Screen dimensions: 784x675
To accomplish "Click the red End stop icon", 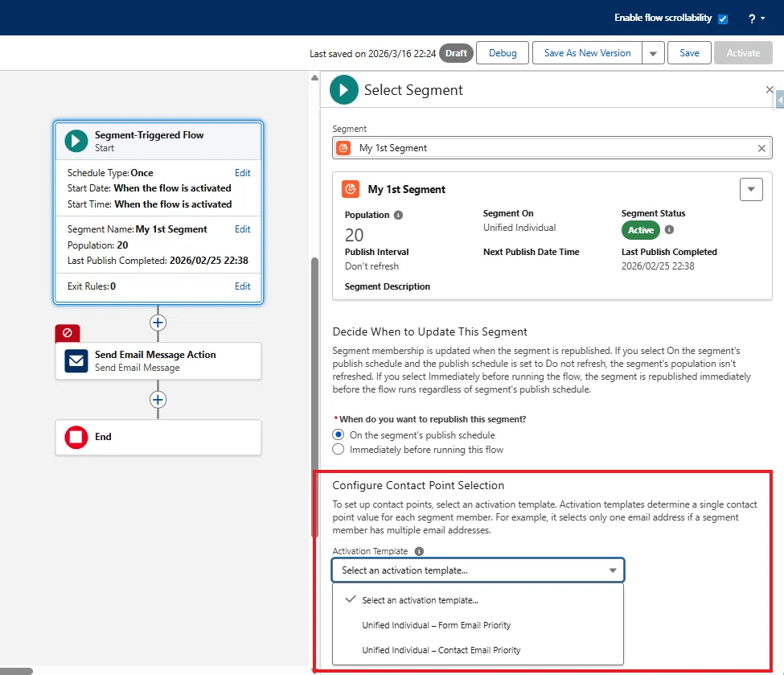I will 76,437.
